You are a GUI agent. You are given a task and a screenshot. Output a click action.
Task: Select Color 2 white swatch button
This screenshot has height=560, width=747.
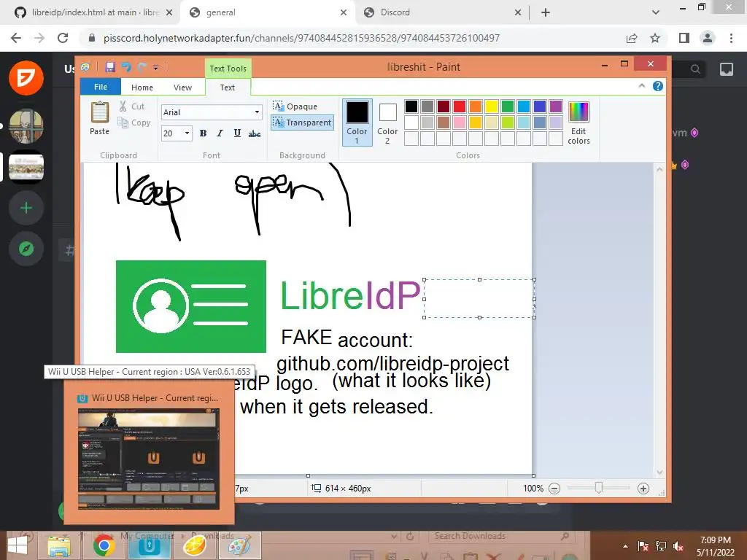click(x=387, y=122)
